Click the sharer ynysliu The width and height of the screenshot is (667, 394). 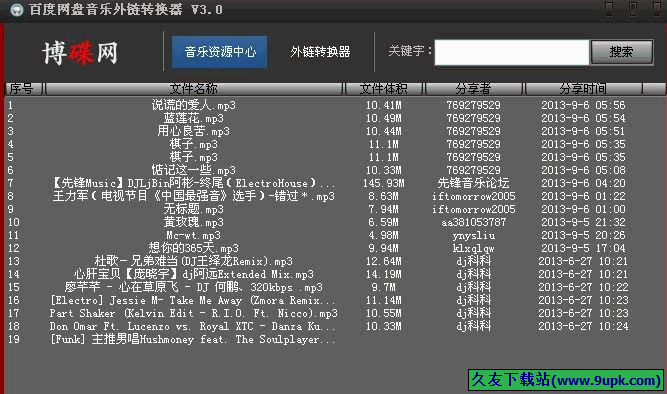473,235
